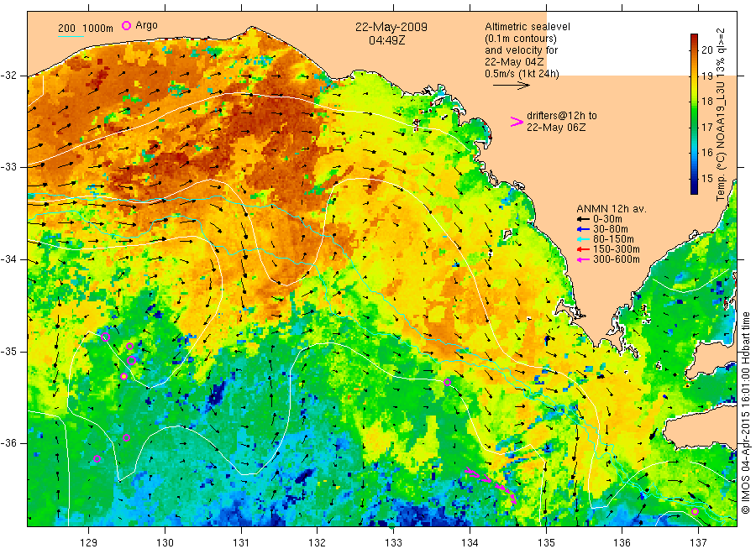Click the '(0.1m contours)' text

point(520,39)
